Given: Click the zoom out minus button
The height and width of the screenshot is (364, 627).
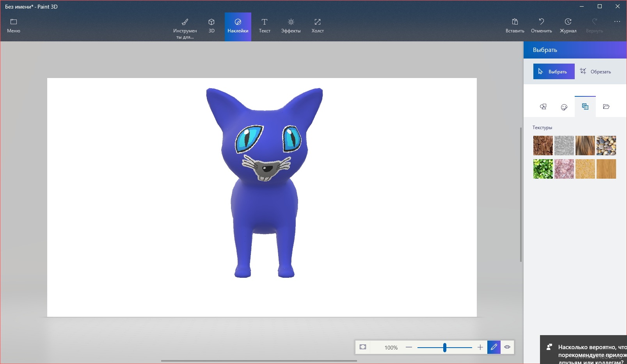Looking at the screenshot, I should click(409, 347).
